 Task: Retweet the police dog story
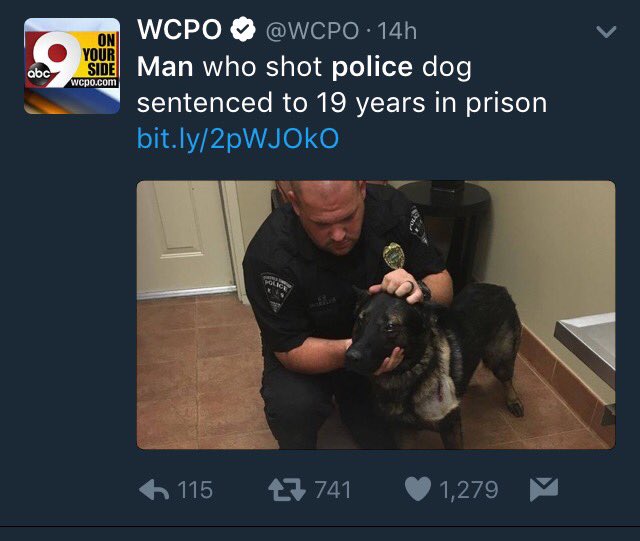tap(287, 490)
